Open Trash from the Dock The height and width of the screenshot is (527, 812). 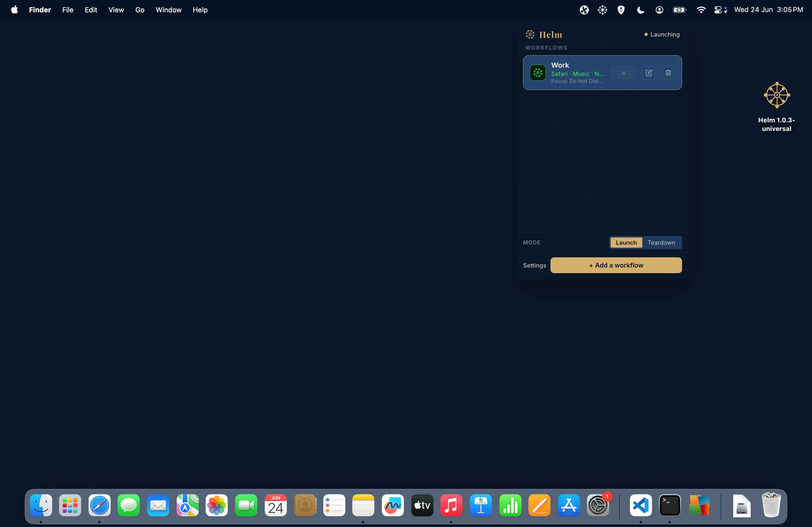click(x=771, y=505)
